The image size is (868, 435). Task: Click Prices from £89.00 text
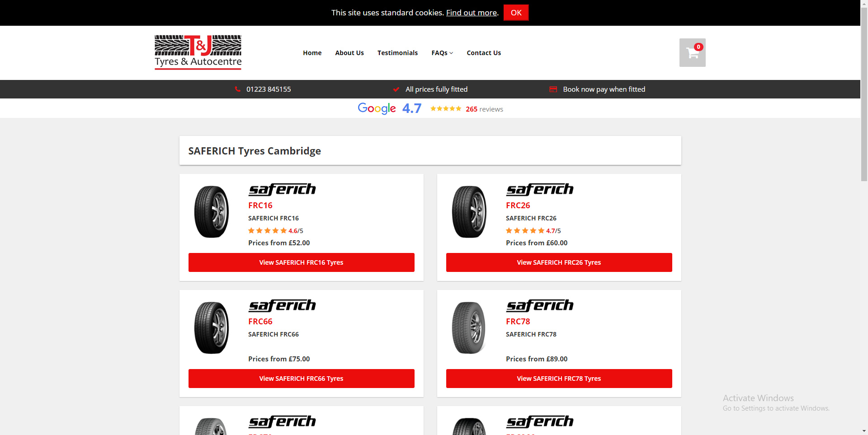[537, 359]
